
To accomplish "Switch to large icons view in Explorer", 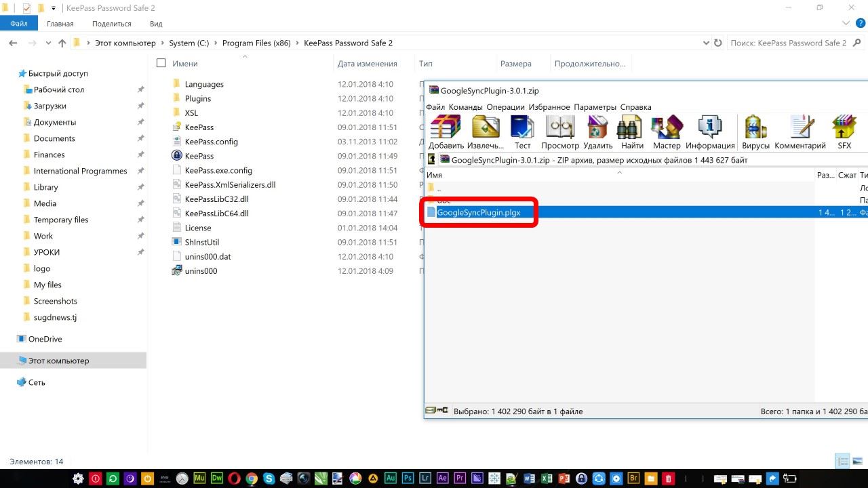I will point(858,462).
